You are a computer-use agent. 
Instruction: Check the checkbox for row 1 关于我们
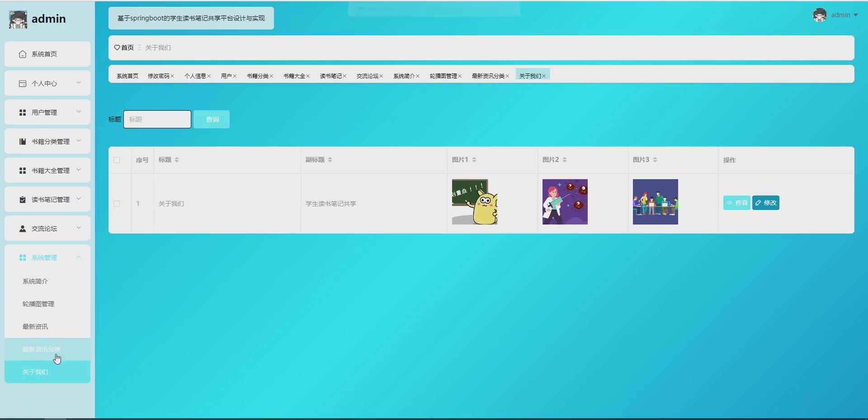click(x=117, y=203)
